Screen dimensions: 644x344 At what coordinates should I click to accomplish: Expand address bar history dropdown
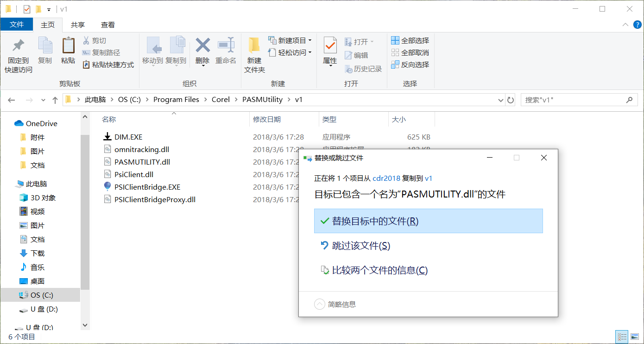500,100
